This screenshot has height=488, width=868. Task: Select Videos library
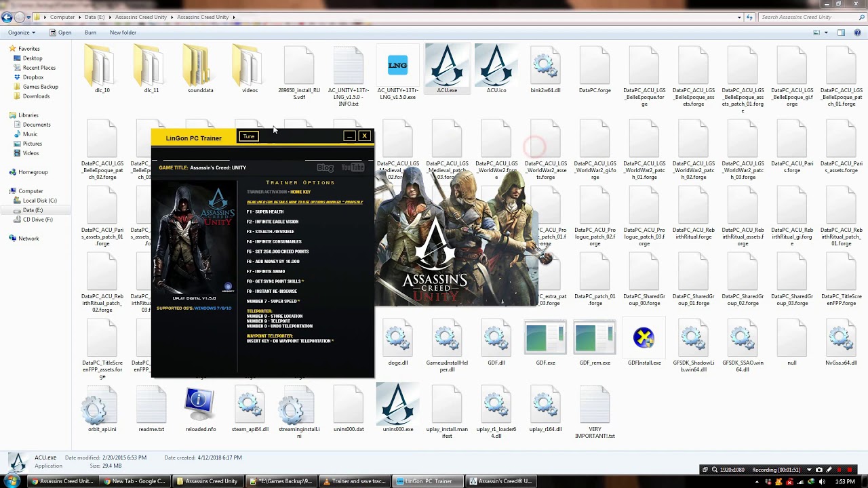click(31, 153)
